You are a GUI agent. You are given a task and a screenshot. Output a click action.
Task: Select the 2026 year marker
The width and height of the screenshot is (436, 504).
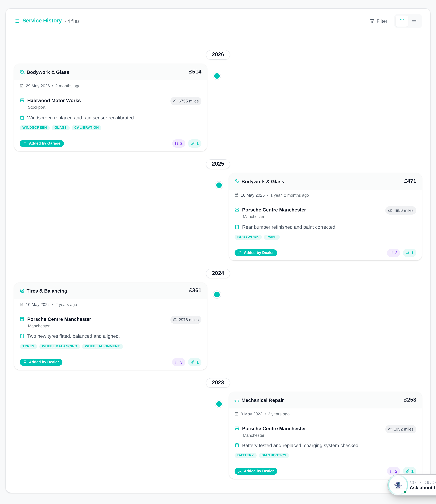[218, 55]
